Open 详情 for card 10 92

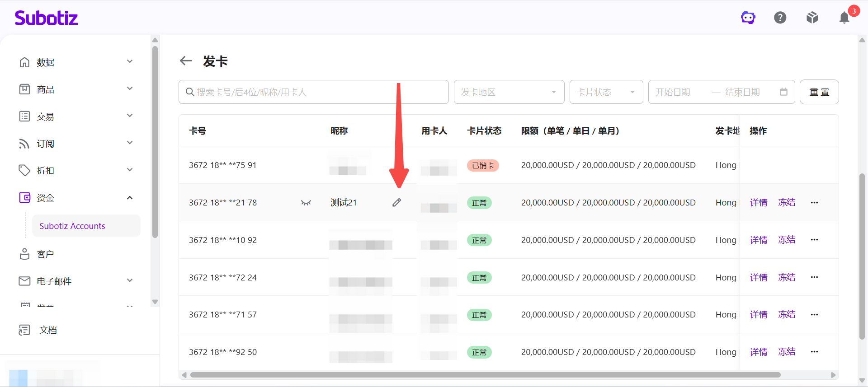pyautogui.click(x=759, y=240)
